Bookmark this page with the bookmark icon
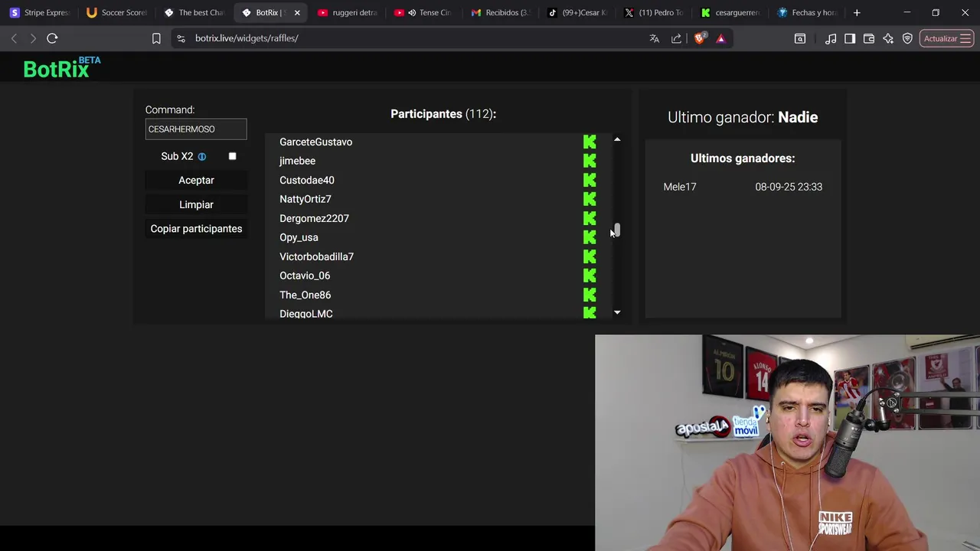980x551 pixels. [x=156, y=38]
